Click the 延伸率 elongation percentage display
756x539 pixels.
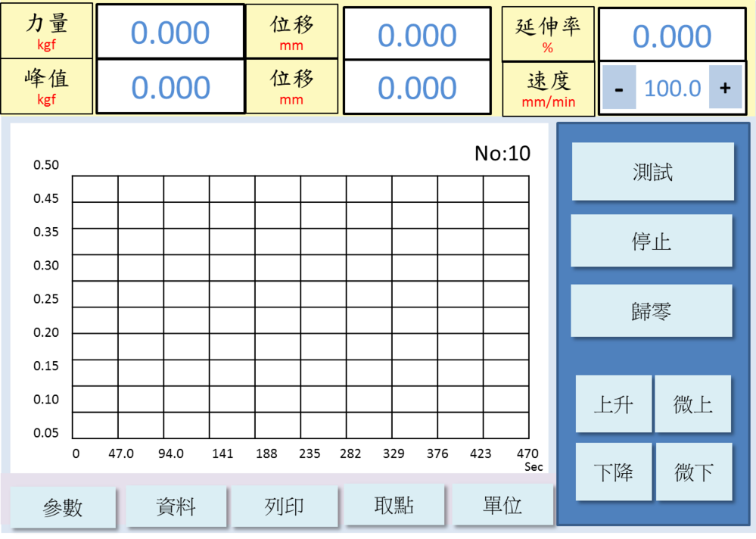pos(672,34)
